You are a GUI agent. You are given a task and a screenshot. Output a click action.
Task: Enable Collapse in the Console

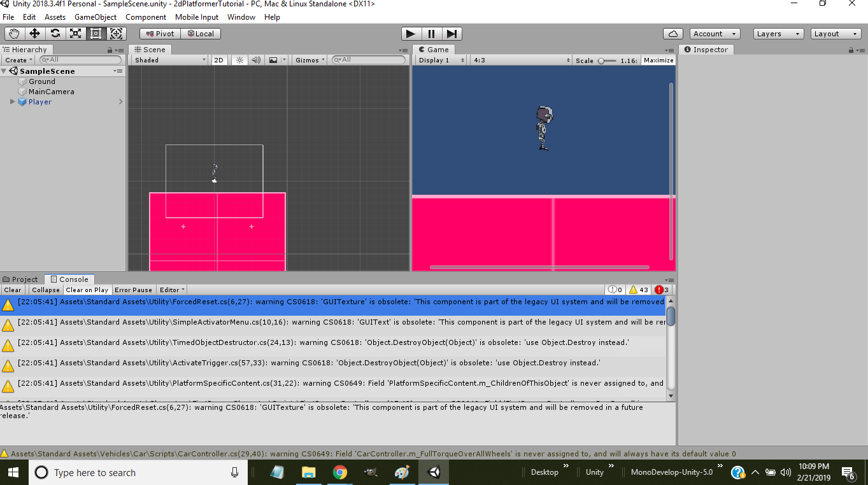pos(45,290)
